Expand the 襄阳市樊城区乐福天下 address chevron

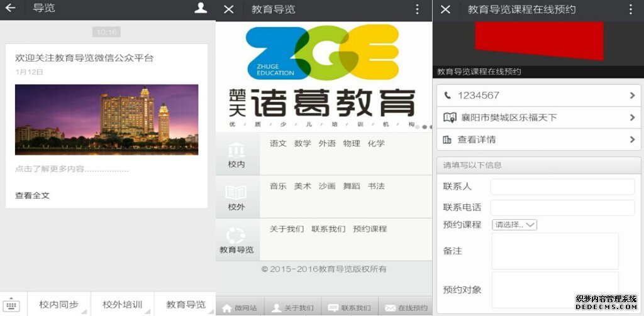tap(633, 117)
